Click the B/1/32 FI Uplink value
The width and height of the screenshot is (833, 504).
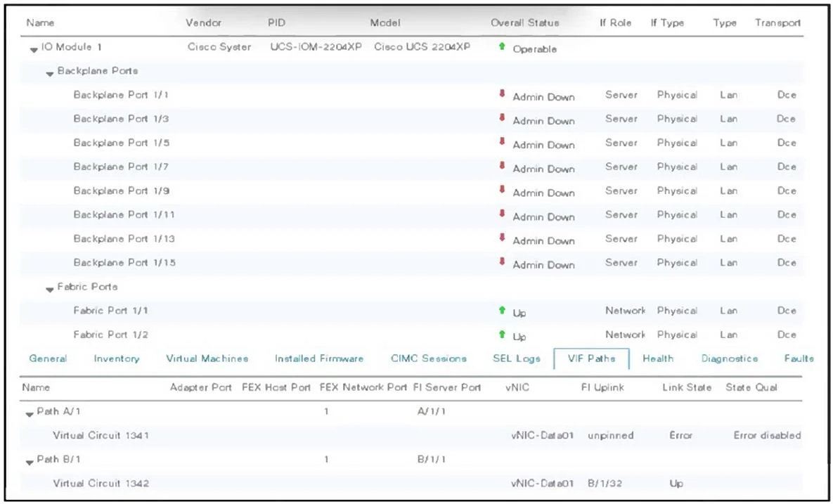coord(605,484)
